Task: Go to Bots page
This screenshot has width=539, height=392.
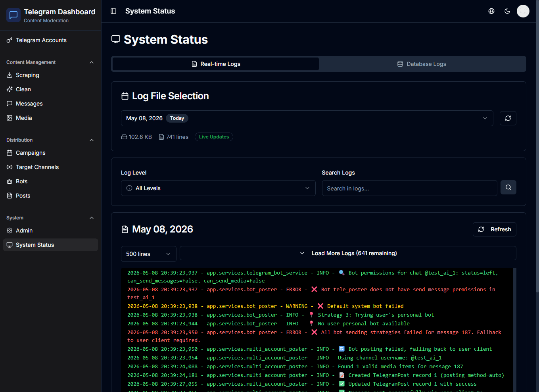Action: pos(50,181)
